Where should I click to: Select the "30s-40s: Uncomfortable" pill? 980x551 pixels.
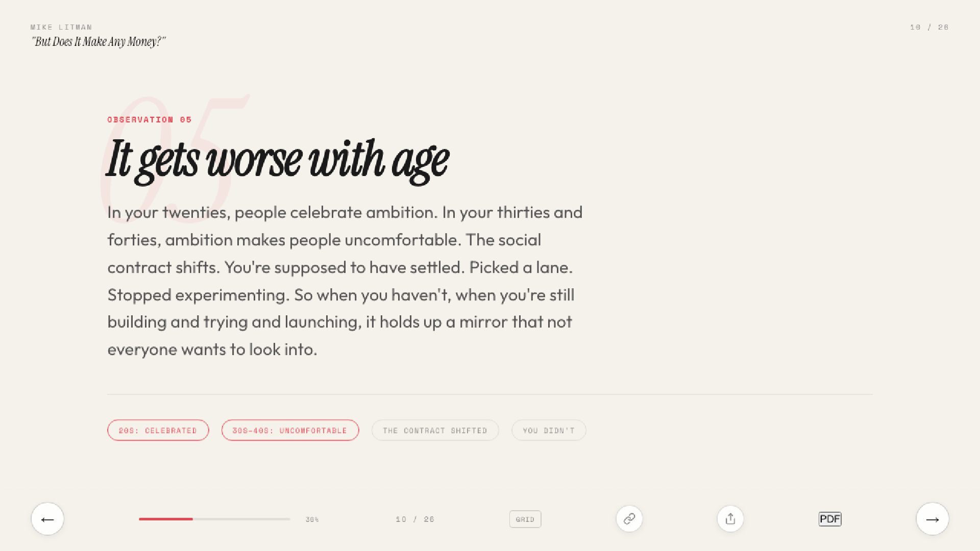[x=290, y=430]
